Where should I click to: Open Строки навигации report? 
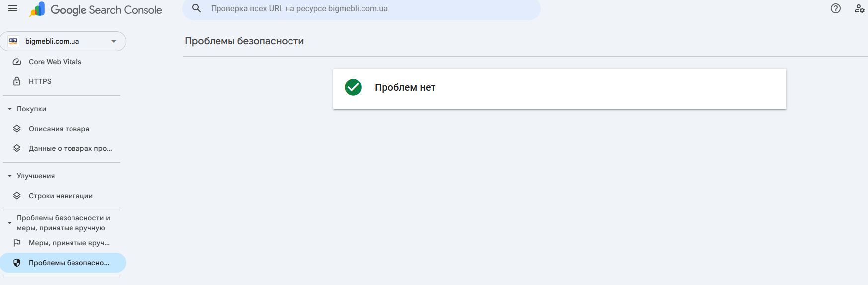[x=61, y=196]
